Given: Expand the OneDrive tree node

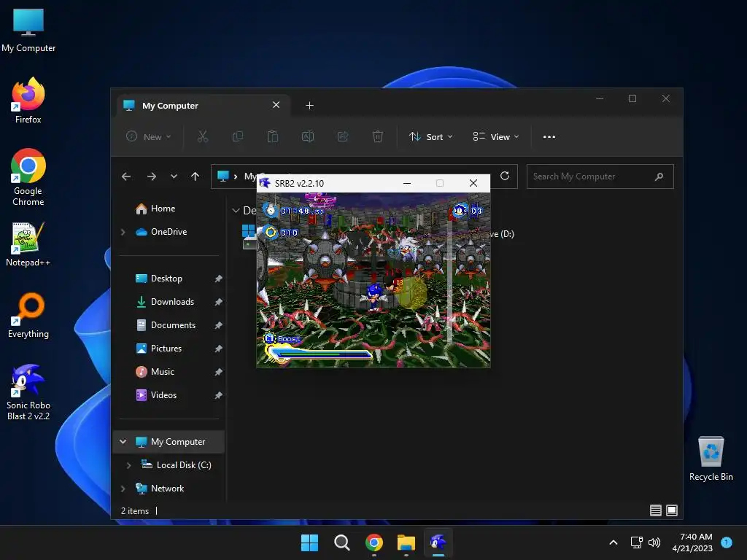Looking at the screenshot, I should pyautogui.click(x=123, y=232).
